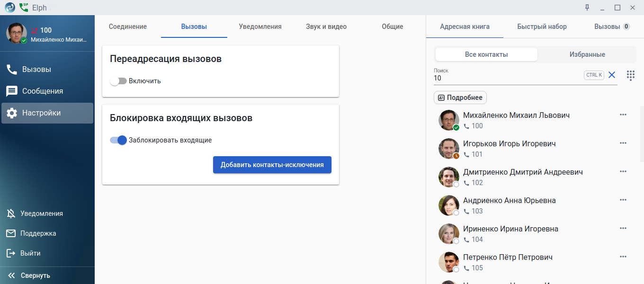Image resolution: width=644 pixels, height=284 pixels.
Task: Open the Вызовы section in the sidebar
Action: point(47,70)
